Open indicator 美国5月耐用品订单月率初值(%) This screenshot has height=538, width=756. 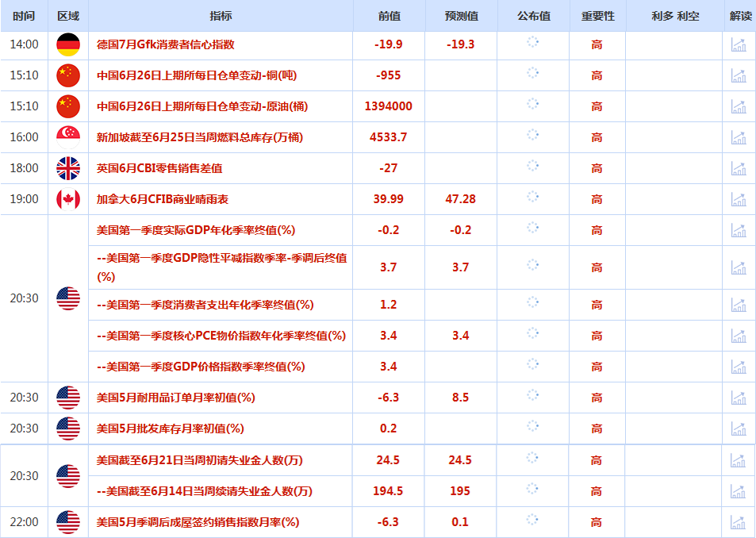pos(175,398)
